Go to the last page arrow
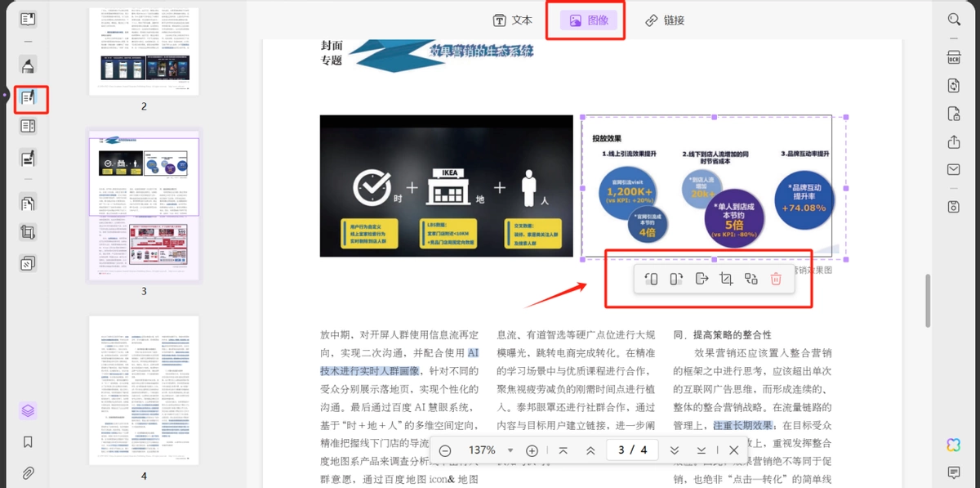The width and height of the screenshot is (980, 488). click(x=702, y=450)
